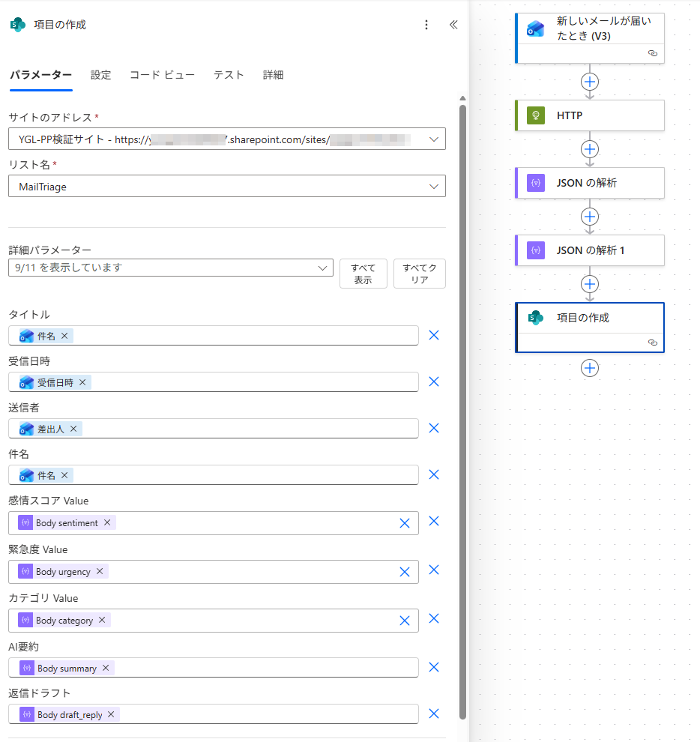Switch to the テスト tab

point(229,75)
